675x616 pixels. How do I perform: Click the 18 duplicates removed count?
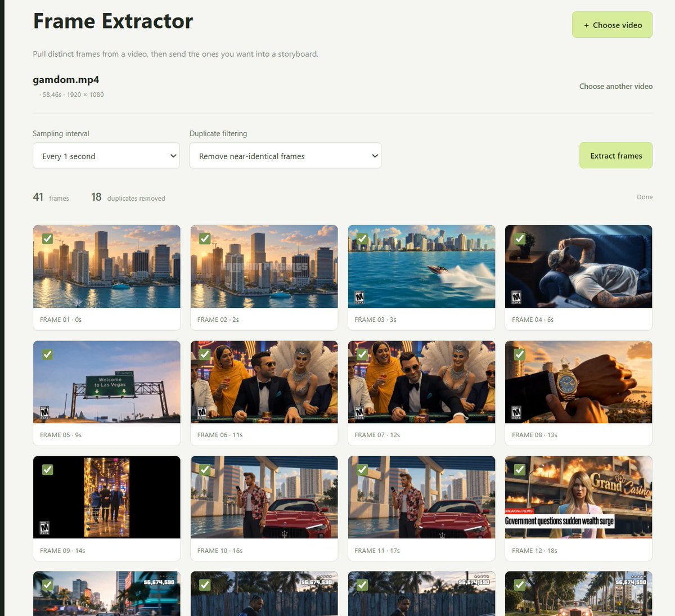[128, 197]
